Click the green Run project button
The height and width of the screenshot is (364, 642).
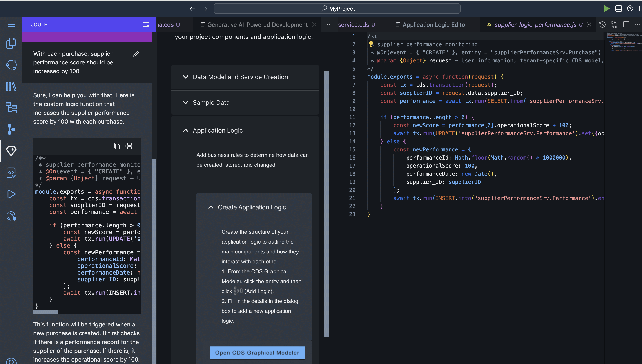(x=606, y=9)
